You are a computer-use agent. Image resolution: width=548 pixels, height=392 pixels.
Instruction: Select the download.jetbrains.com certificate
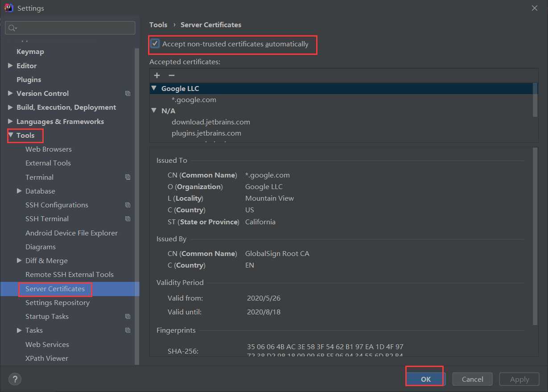(x=210, y=122)
